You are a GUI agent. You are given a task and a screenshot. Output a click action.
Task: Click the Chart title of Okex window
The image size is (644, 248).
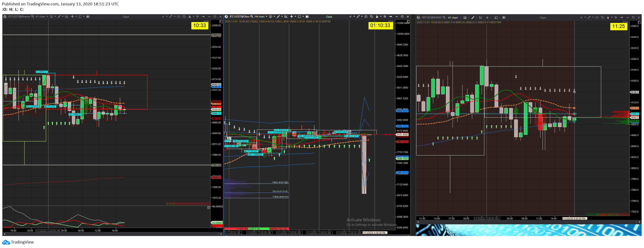click(x=329, y=17)
